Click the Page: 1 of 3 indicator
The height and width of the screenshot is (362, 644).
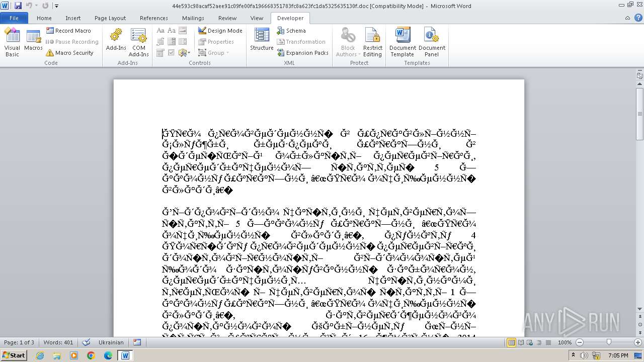(19, 342)
